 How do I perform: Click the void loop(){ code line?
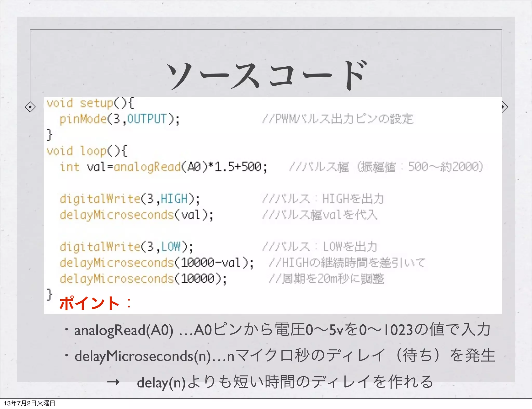[87, 151]
